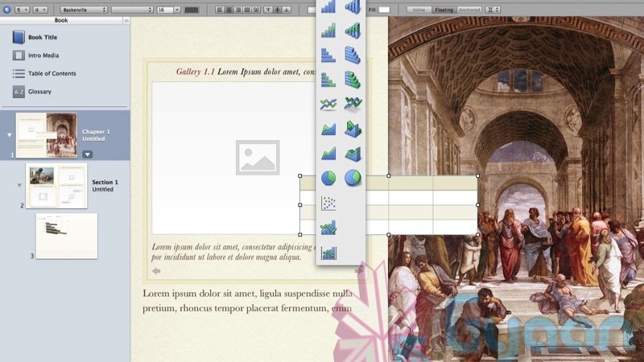Open Table of Contents in sidebar
Image resolution: width=644 pixels, height=362 pixels.
[52, 73]
